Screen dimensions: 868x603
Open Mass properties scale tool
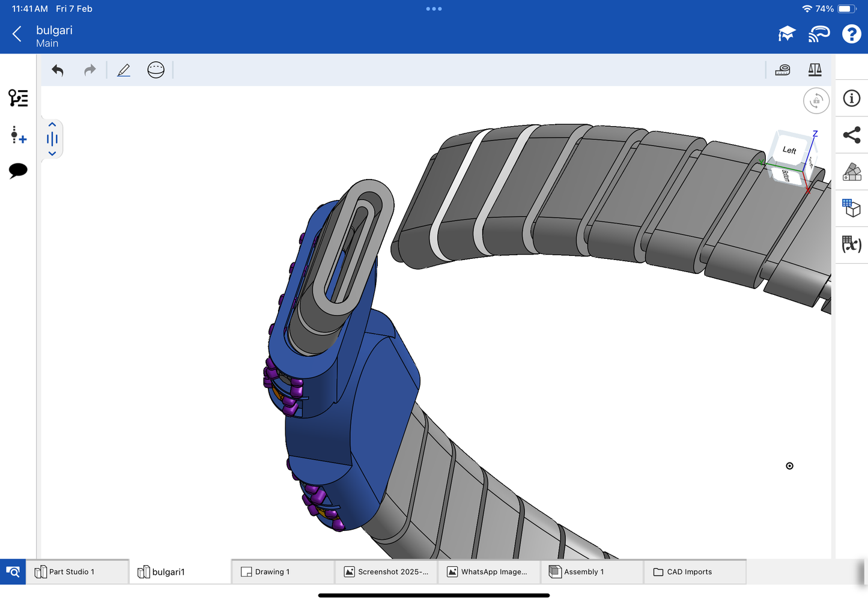815,70
